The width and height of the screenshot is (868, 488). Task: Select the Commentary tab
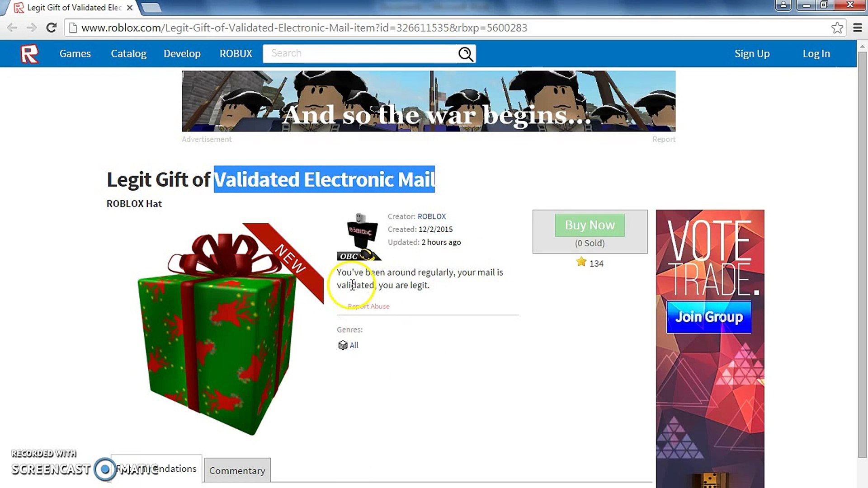[x=237, y=471]
